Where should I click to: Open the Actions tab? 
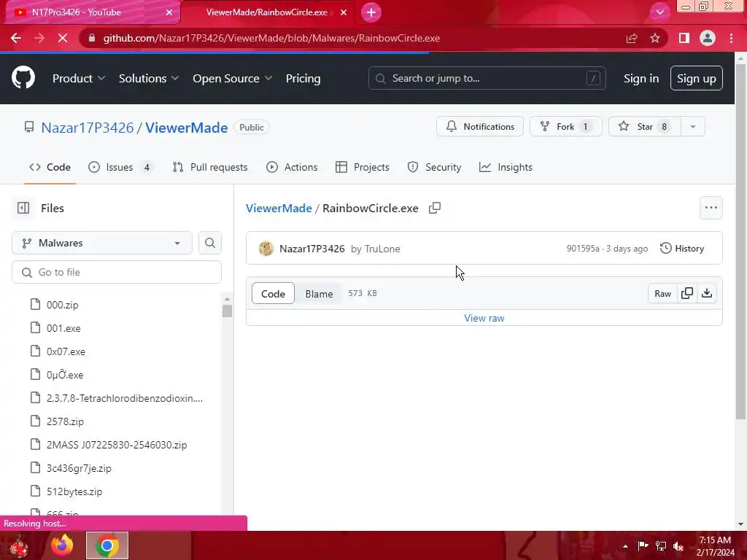click(292, 167)
